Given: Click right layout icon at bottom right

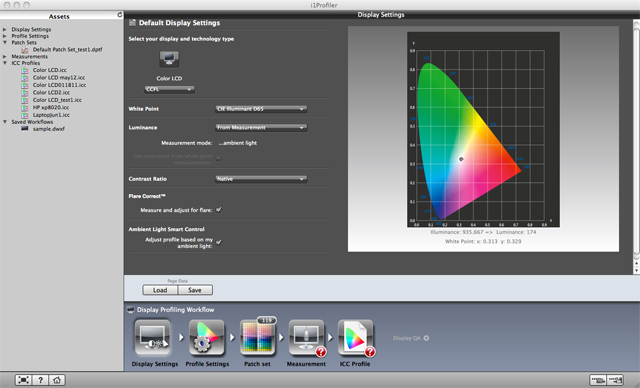Looking at the screenshot, I should (x=615, y=380).
